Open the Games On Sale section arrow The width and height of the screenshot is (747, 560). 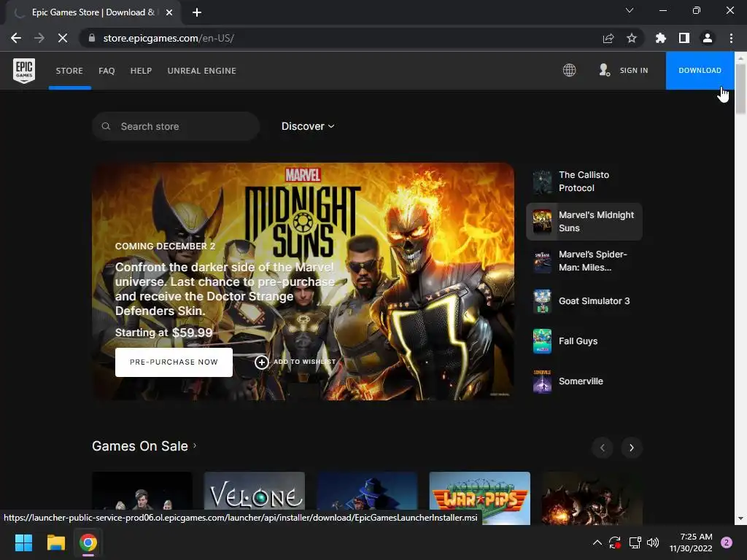point(194,446)
